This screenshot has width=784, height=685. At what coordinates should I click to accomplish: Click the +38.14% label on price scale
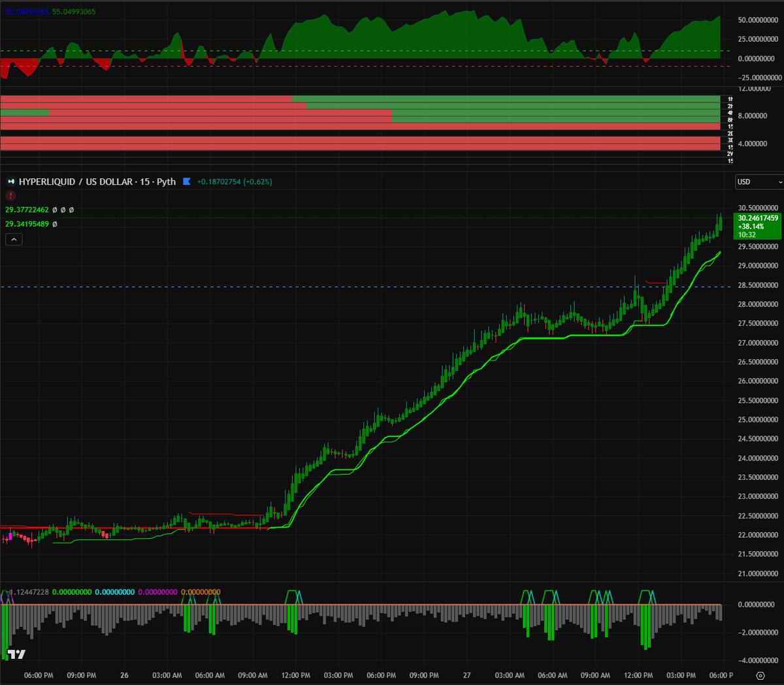pyautogui.click(x=751, y=227)
